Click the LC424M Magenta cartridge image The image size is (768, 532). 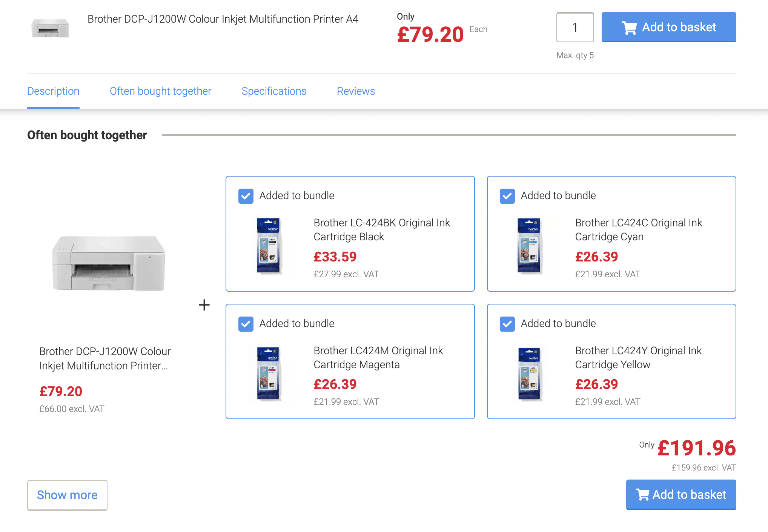click(269, 373)
